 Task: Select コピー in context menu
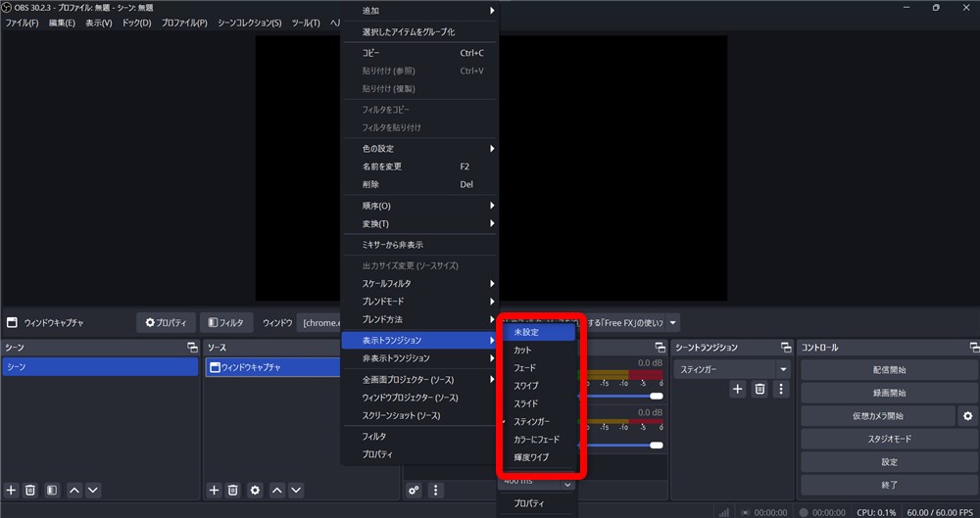coord(420,53)
